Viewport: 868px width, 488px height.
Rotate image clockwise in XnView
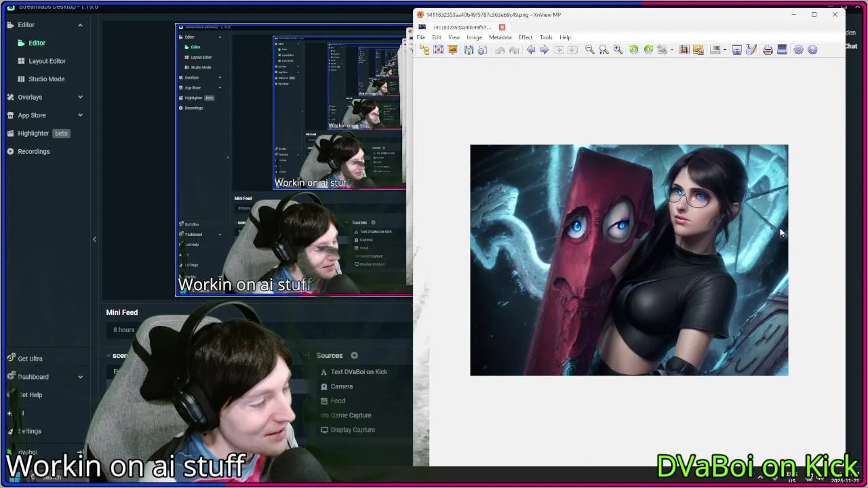pyautogui.click(x=648, y=49)
